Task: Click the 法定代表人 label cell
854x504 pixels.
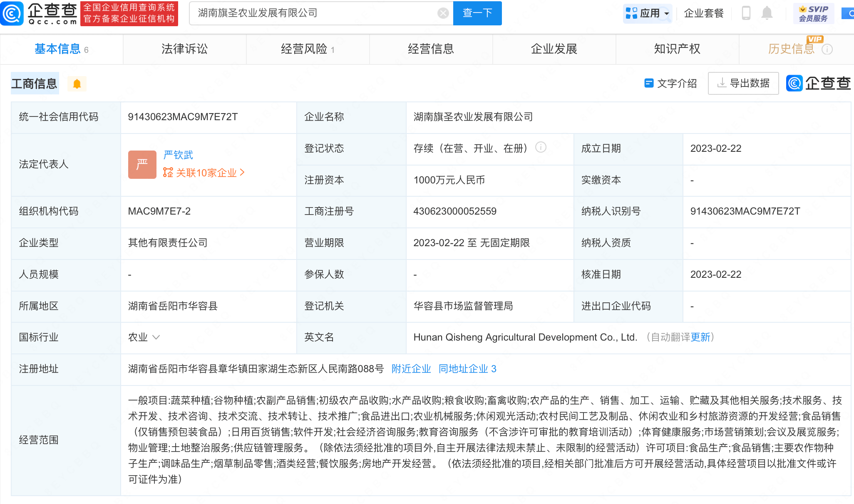Action: 66,165
